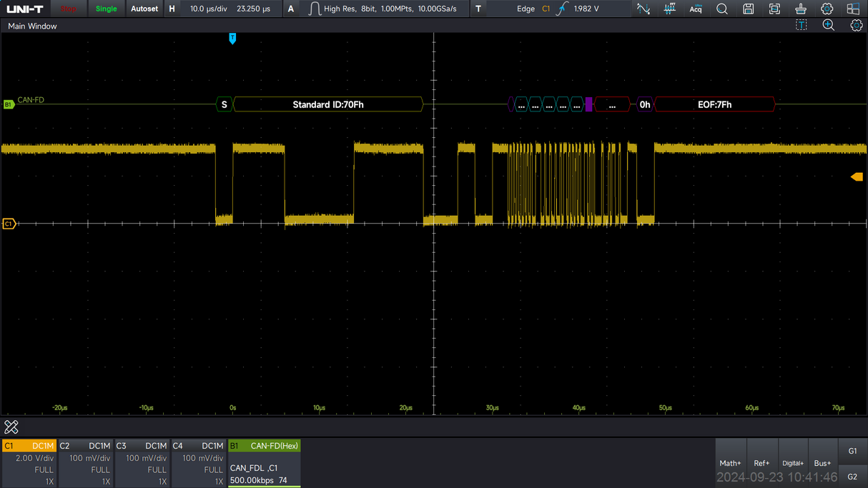Open the zoom-in magnifier in Main Window
Viewport: 868px width, 488px height.
point(829,26)
